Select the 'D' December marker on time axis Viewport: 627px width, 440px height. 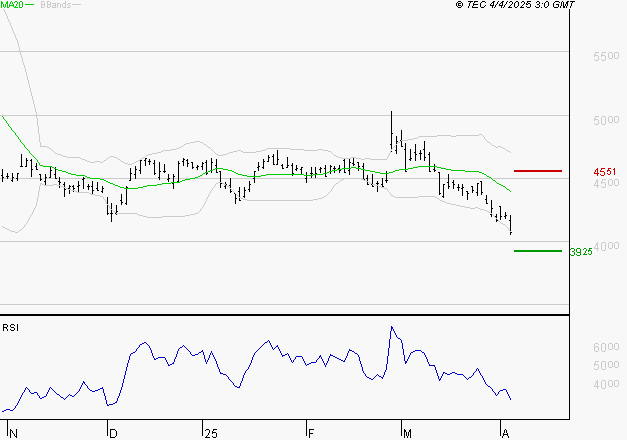point(112,433)
